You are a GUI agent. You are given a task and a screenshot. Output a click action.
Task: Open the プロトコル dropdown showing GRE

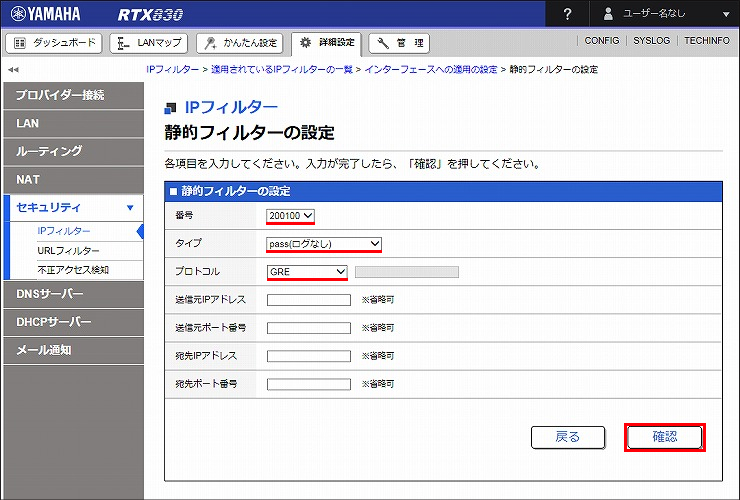[307, 272]
